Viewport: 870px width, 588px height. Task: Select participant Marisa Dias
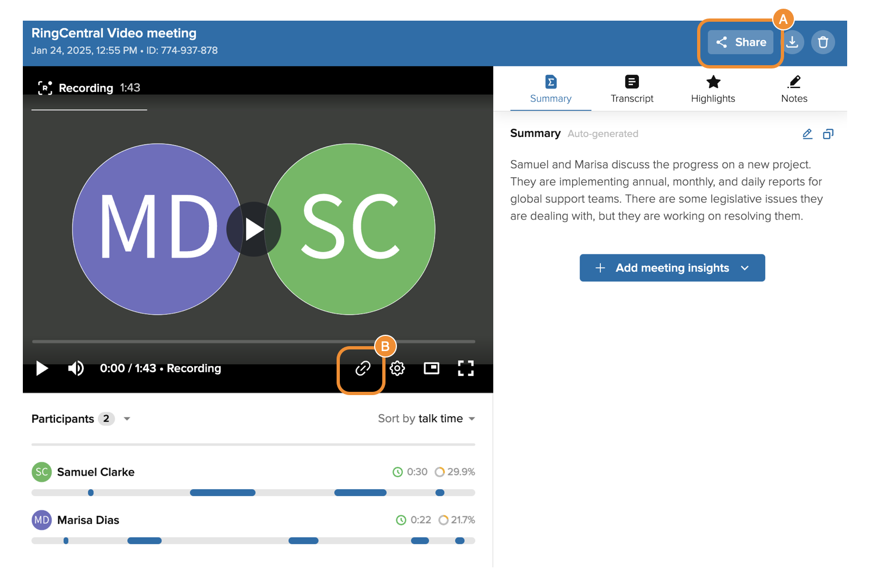pyautogui.click(x=88, y=520)
